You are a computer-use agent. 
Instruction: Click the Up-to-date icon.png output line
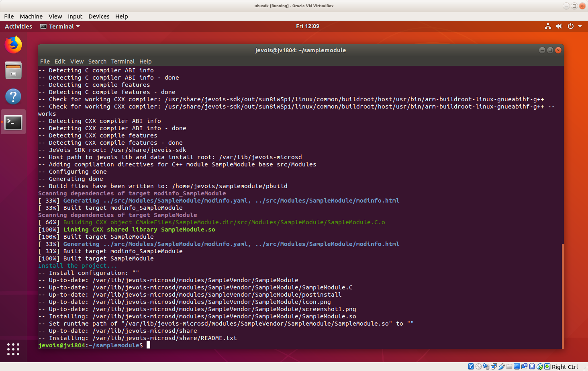pyautogui.click(x=184, y=302)
